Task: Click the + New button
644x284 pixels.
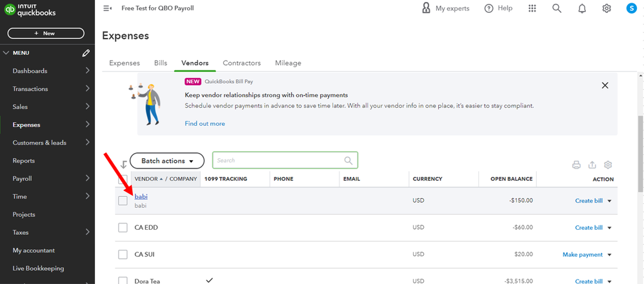Action: click(46, 34)
